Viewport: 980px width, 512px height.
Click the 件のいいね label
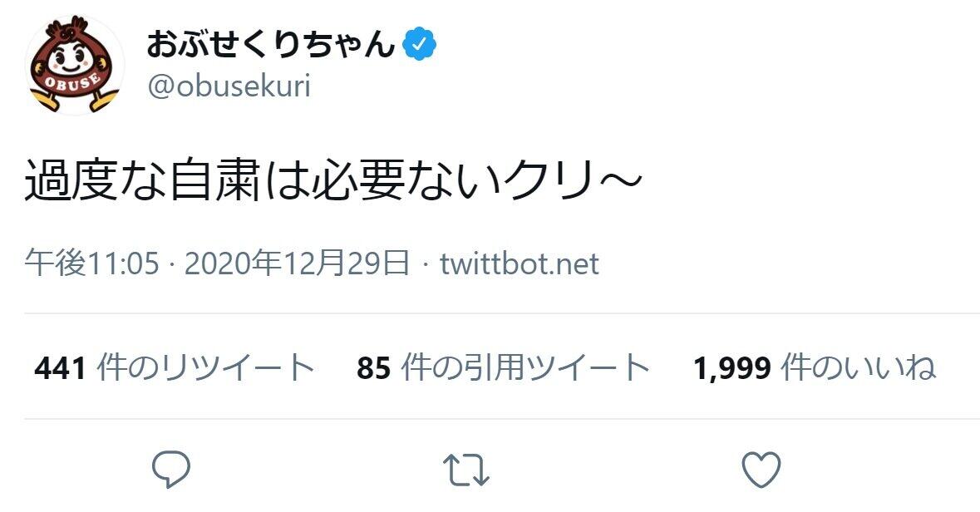(859, 367)
